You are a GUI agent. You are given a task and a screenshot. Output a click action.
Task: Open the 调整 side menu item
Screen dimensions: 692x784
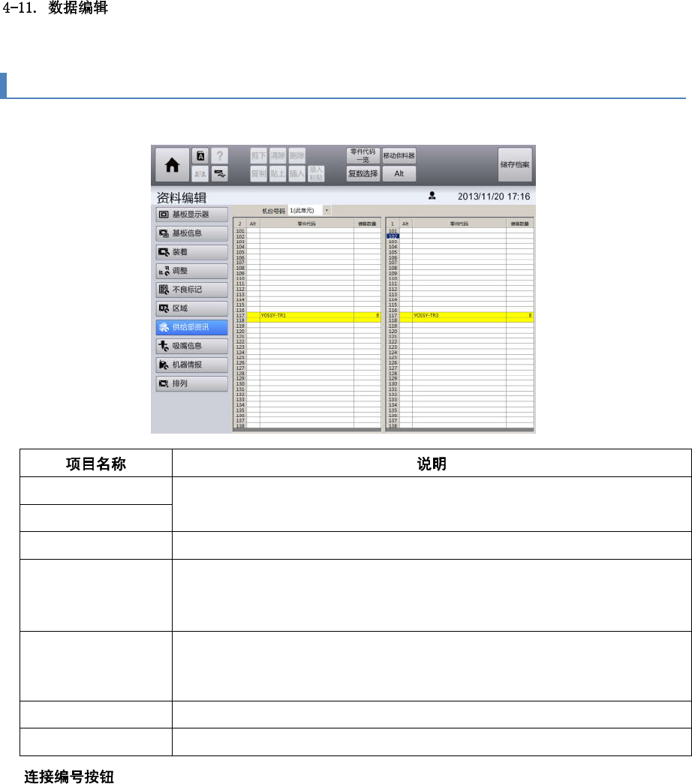point(191,271)
